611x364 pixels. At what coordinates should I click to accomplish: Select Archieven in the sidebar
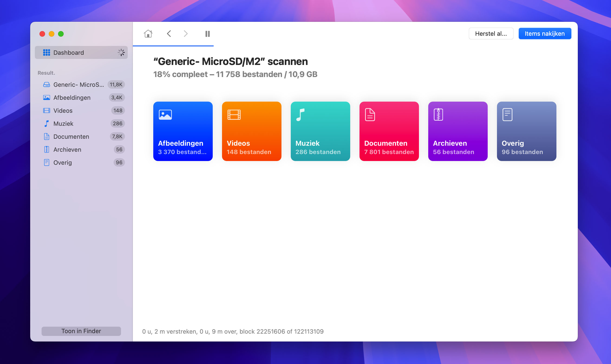81,150
